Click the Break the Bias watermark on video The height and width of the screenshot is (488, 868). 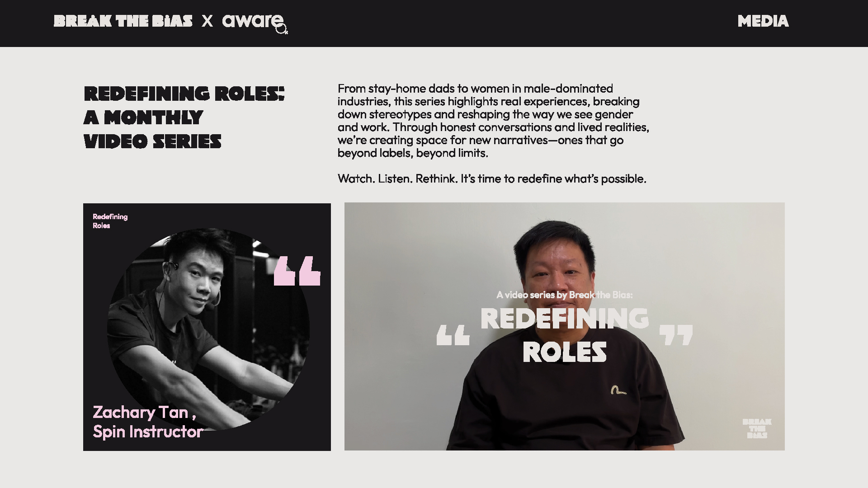[757, 428]
